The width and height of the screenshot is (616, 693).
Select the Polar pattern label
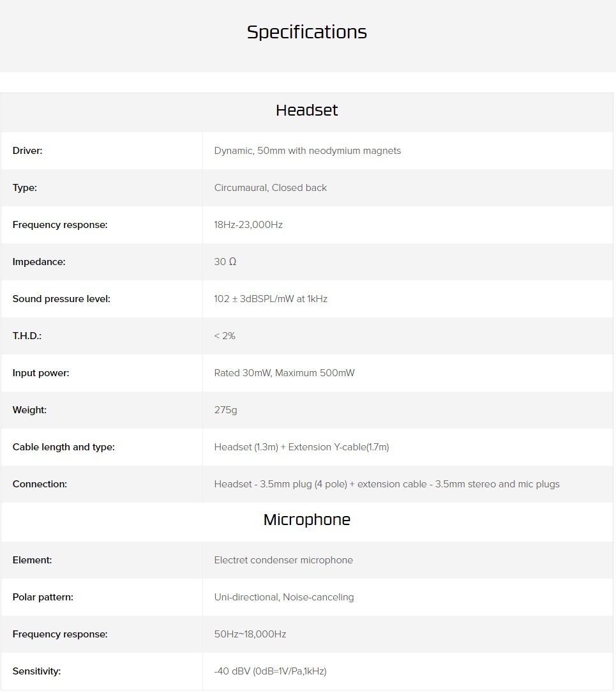43,597
